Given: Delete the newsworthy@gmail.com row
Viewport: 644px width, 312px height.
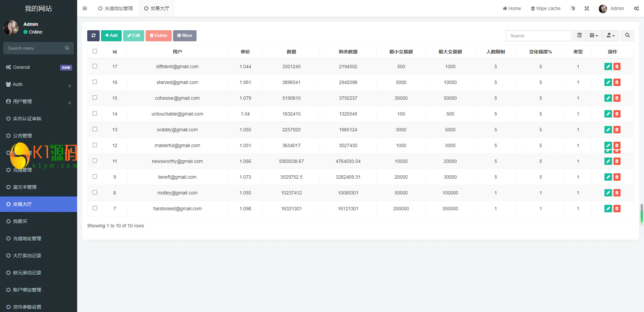Looking at the screenshot, I should pyautogui.click(x=617, y=161).
